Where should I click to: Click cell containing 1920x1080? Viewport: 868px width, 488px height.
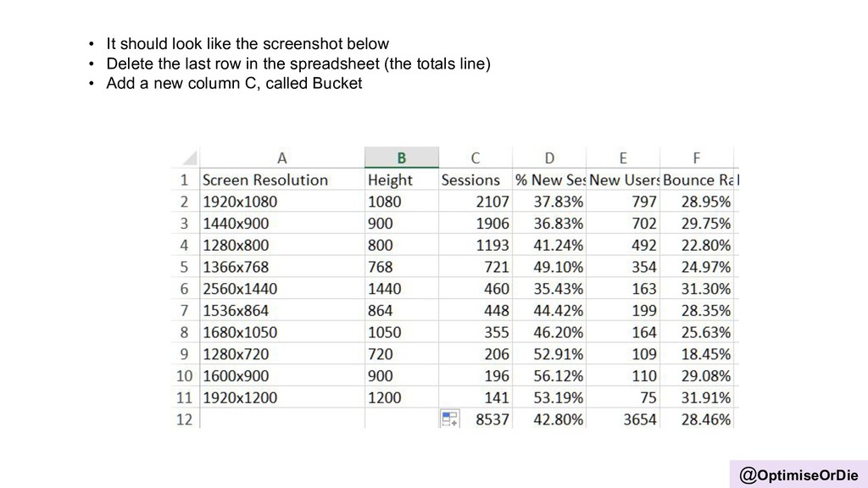click(281, 202)
